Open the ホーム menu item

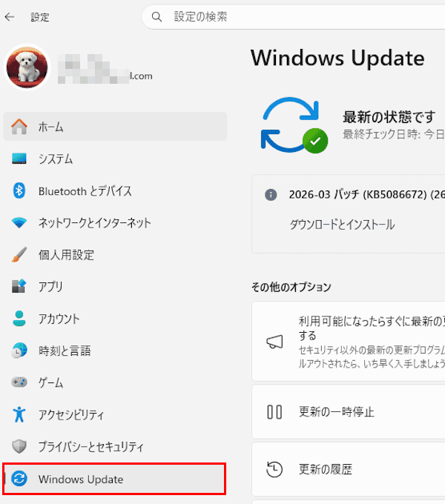tap(115, 127)
